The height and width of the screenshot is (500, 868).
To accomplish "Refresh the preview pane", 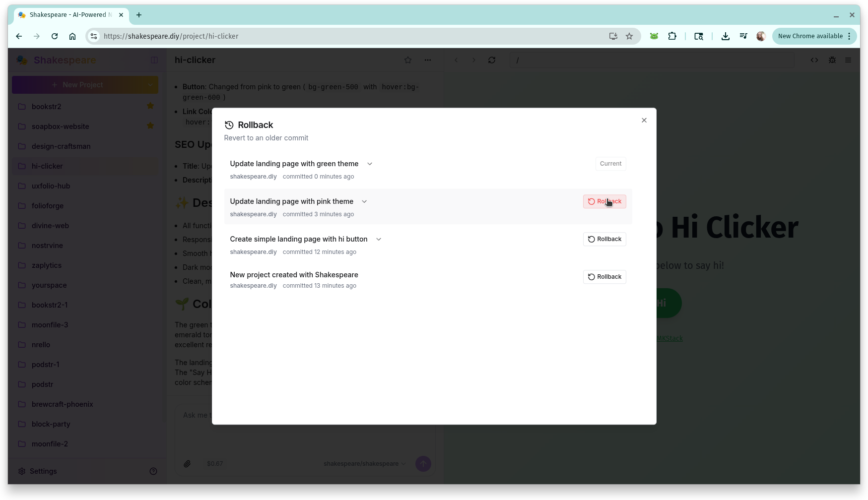I will tap(491, 60).
